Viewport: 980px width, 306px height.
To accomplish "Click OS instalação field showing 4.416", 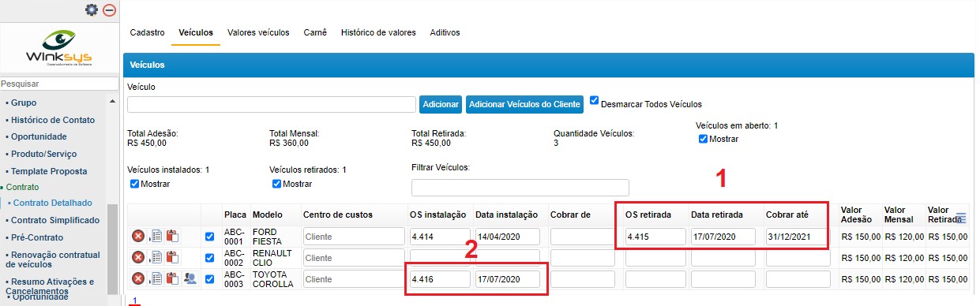I will [440, 278].
